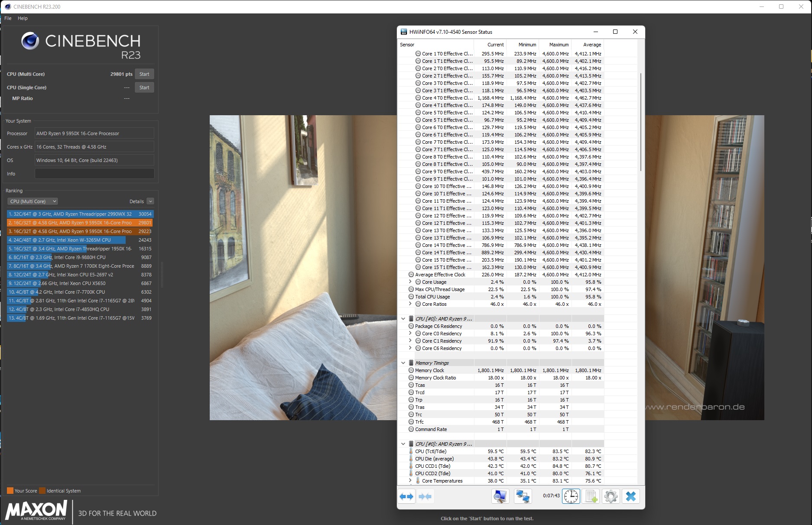Expand the Core Usage row
This screenshot has width=812, height=525.
coord(410,282)
